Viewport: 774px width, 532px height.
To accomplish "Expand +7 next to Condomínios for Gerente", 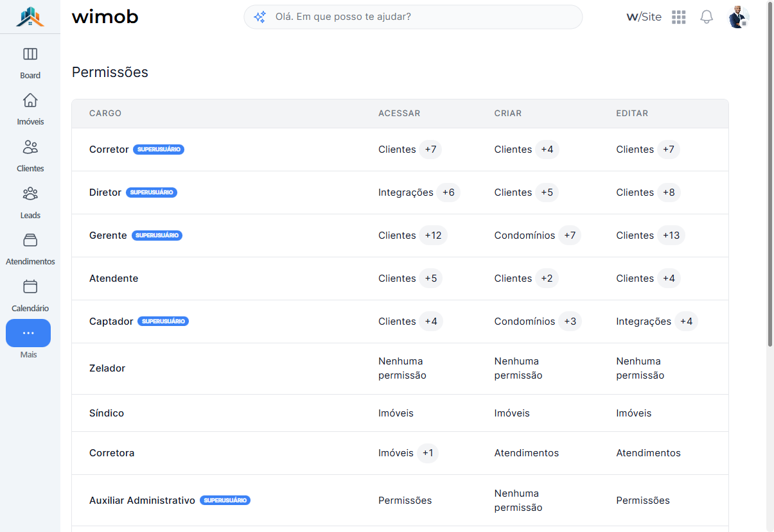I will [570, 236].
